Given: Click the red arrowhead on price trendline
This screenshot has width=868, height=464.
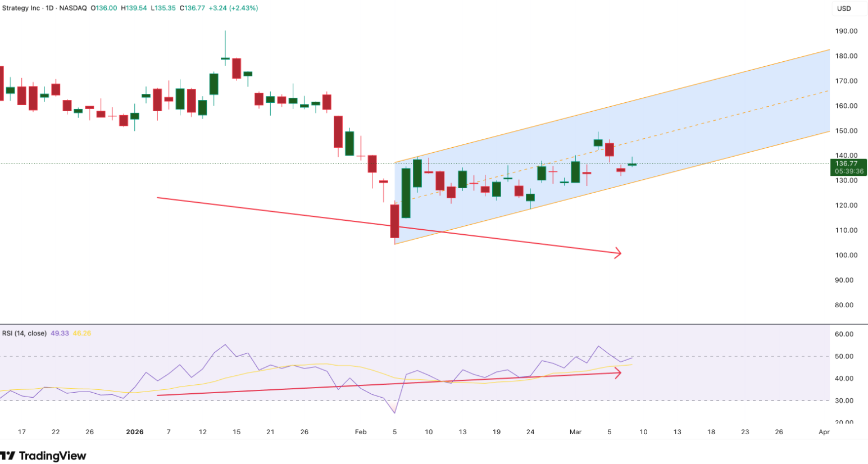Looking at the screenshot, I should [618, 253].
